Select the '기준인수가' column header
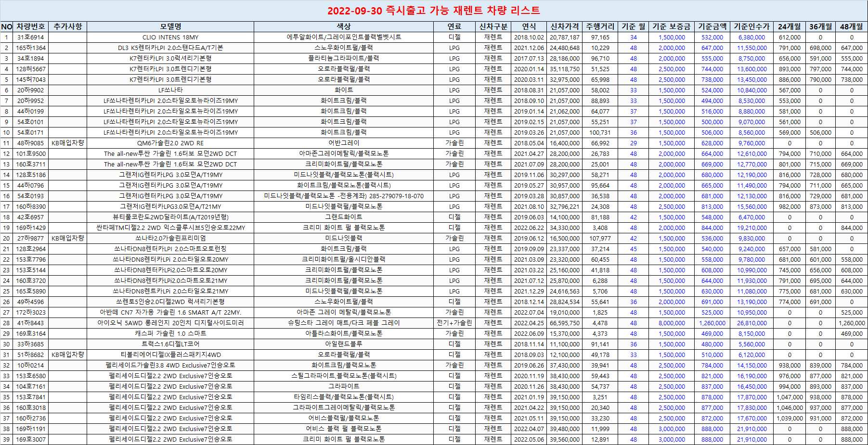This screenshot has width=868, height=445. point(751,26)
